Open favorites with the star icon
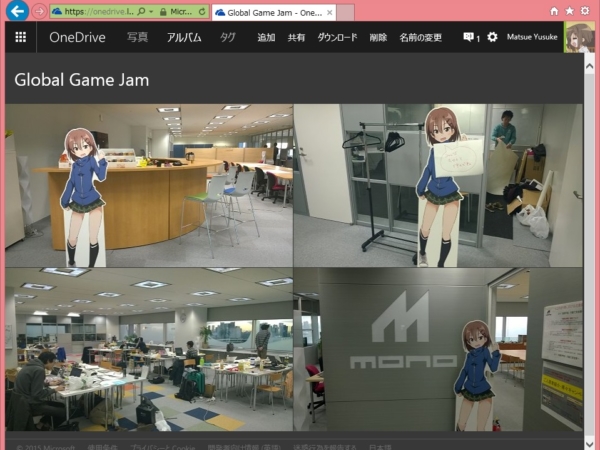The image size is (600, 450). [569, 11]
